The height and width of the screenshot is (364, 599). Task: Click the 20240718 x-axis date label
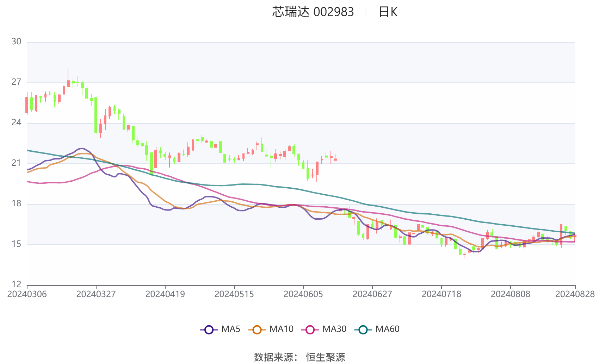tap(441, 294)
